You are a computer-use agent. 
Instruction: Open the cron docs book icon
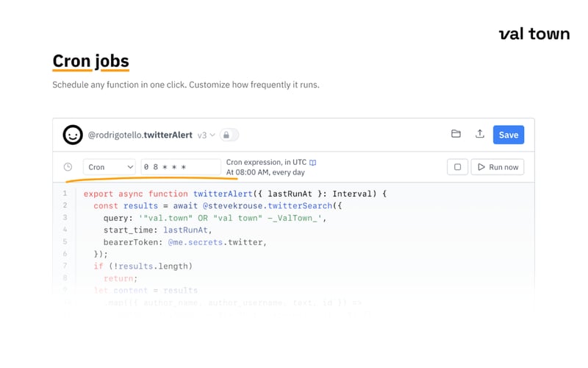tap(313, 163)
